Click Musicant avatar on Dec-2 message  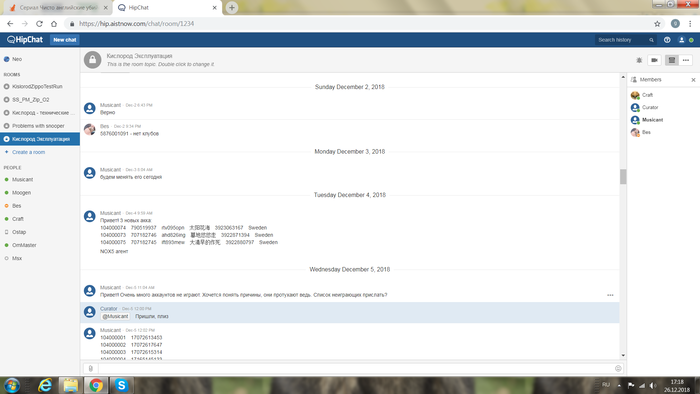pos(90,108)
